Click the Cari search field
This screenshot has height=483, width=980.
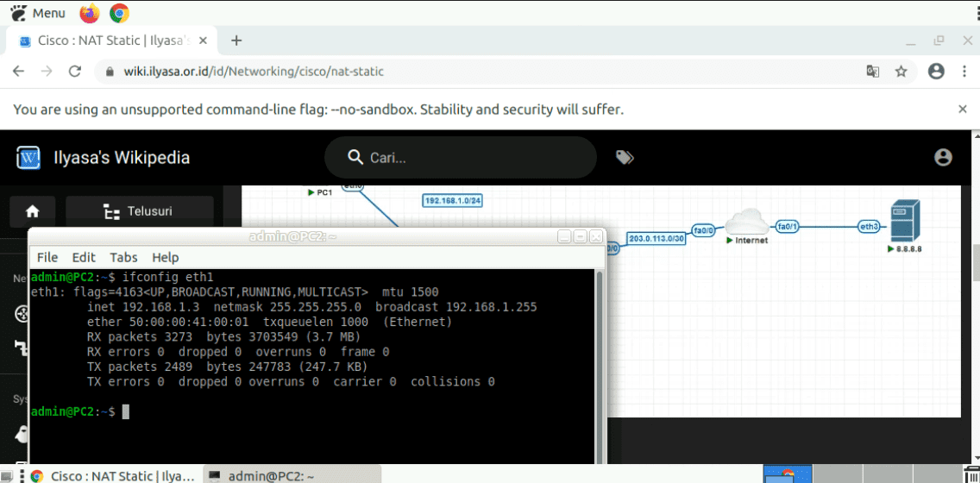[x=466, y=157]
